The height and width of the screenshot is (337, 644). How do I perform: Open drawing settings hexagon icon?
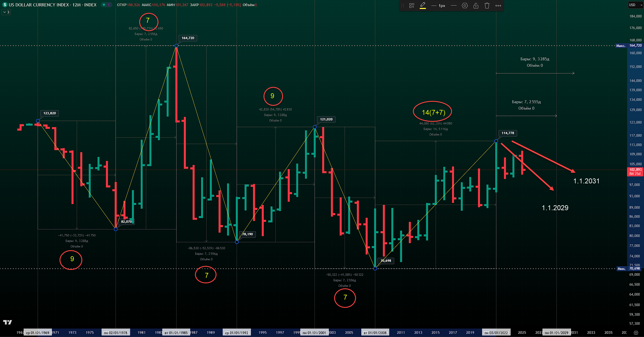(x=465, y=6)
